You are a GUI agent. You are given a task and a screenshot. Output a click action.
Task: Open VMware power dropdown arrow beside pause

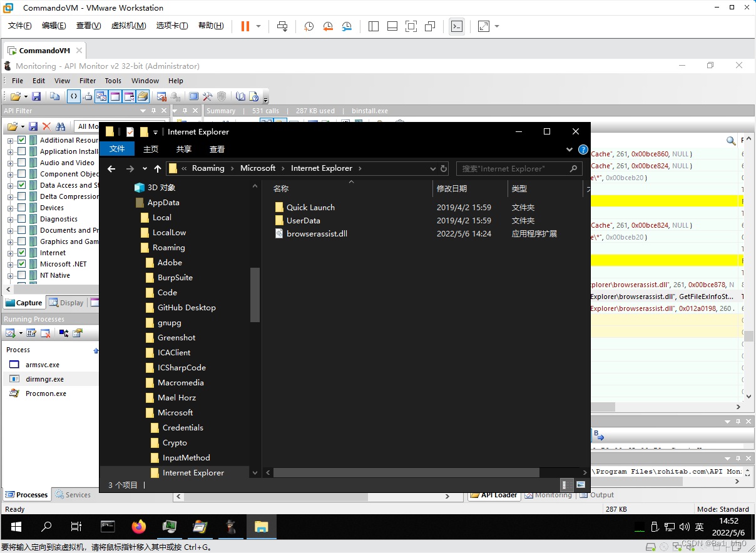coord(258,26)
